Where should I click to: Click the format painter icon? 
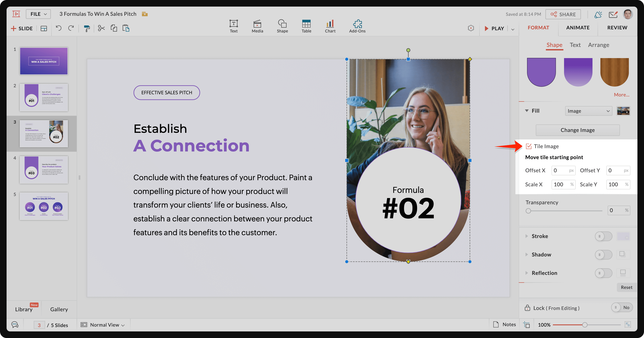pyautogui.click(x=87, y=28)
